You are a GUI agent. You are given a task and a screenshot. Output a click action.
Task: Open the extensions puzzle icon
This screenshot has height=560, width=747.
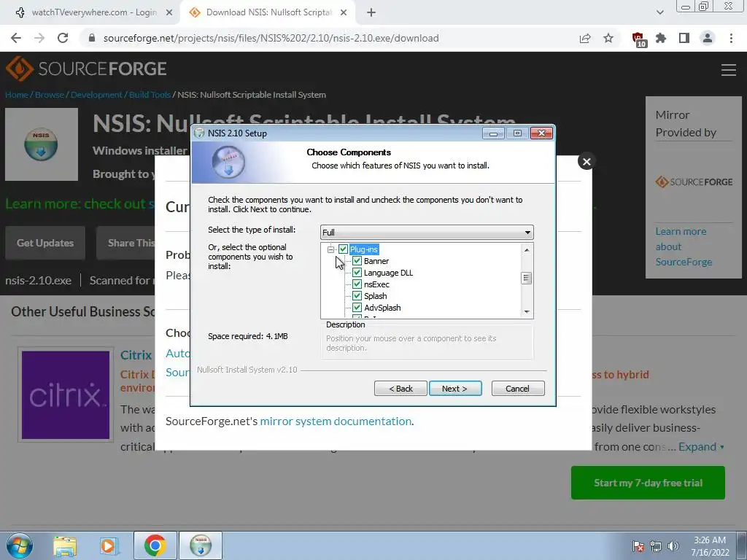[661, 38]
